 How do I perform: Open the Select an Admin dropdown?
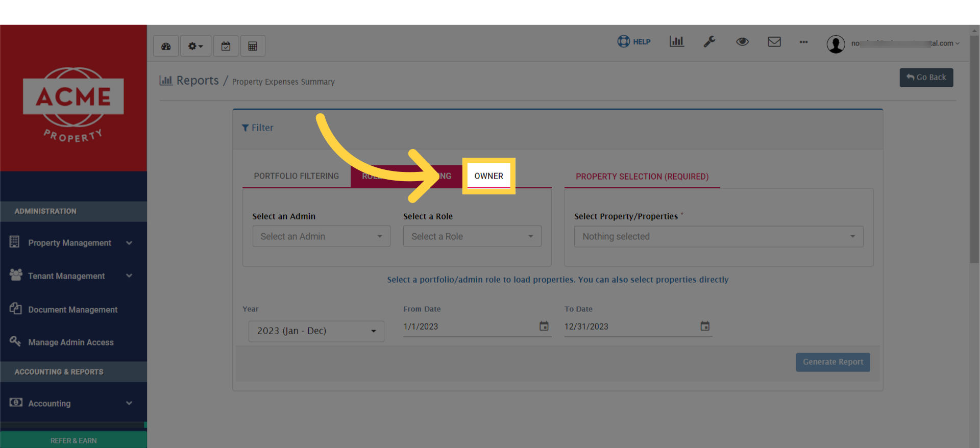(x=321, y=236)
